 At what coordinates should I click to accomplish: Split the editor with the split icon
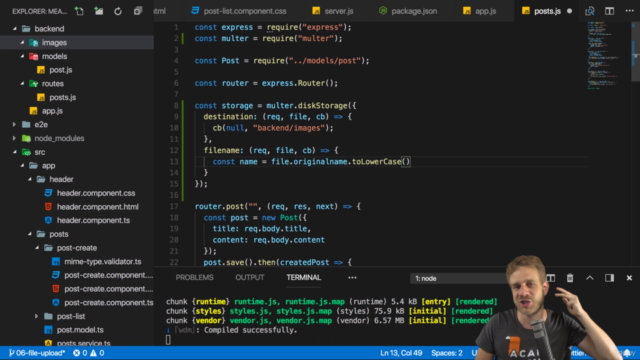tap(609, 11)
